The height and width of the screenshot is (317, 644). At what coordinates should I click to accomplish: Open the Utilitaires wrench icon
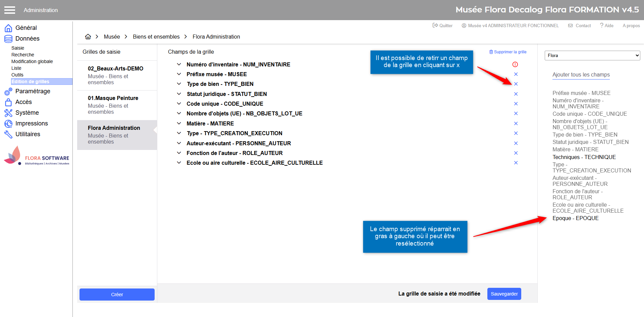[8, 134]
